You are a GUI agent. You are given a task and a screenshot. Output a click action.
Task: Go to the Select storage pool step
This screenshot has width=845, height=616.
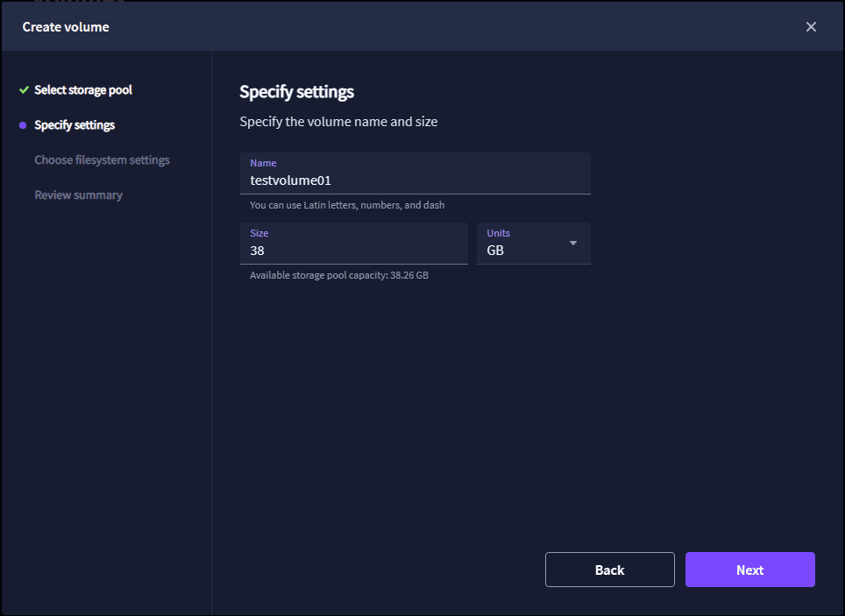click(x=83, y=90)
